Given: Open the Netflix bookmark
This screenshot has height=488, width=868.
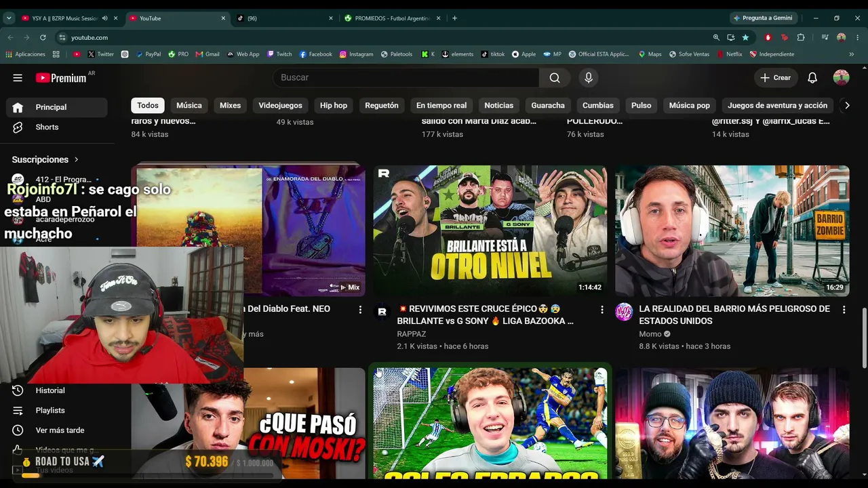Looking at the screenshot, I should (730, 54).
